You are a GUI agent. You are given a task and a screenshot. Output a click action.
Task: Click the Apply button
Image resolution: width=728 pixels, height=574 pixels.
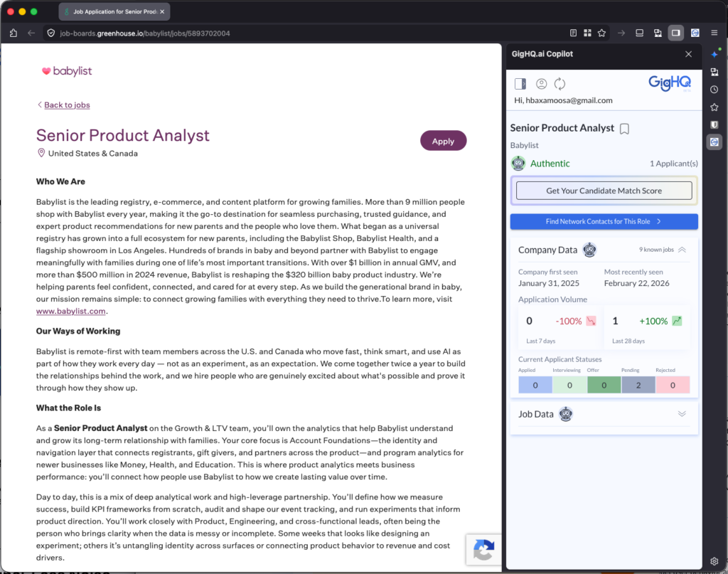click(x=443, y=141)
